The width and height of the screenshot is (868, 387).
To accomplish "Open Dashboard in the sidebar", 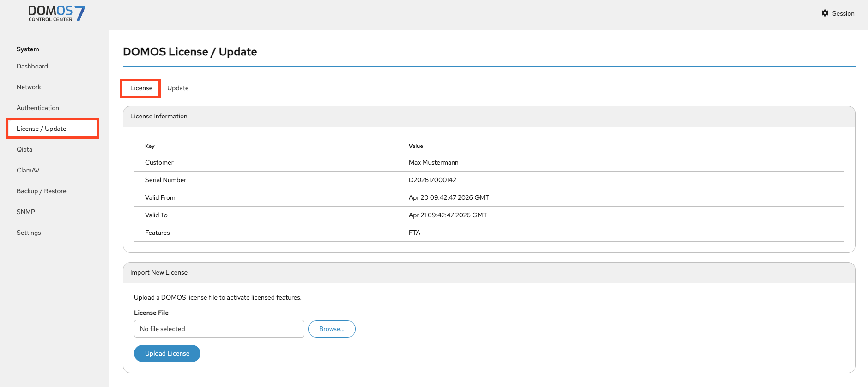I will tap(32, 66).
